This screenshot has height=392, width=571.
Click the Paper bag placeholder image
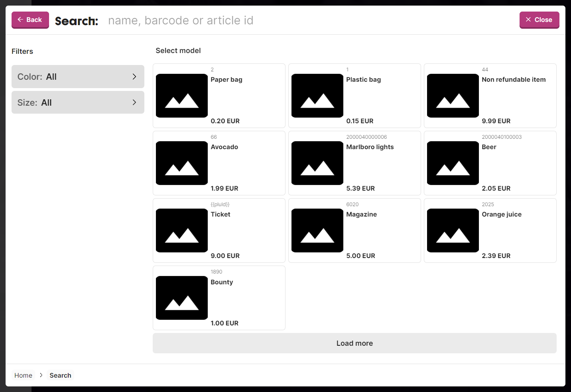point(181,96)
